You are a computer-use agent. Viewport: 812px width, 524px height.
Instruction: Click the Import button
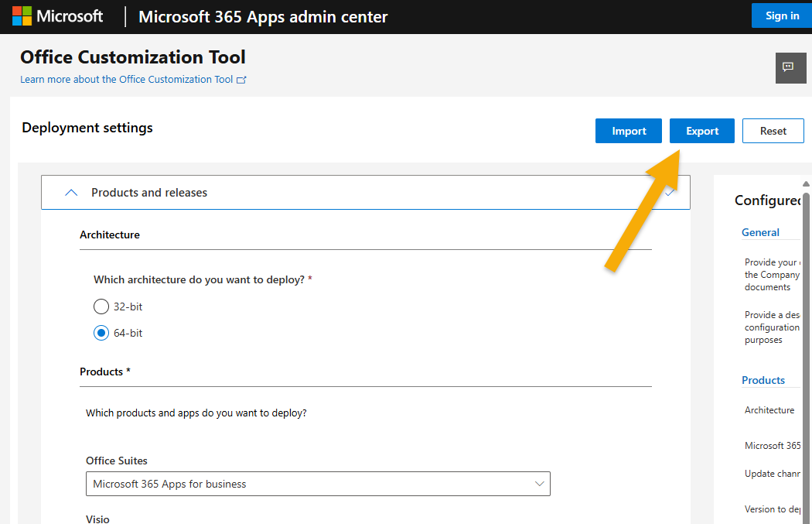628,130
